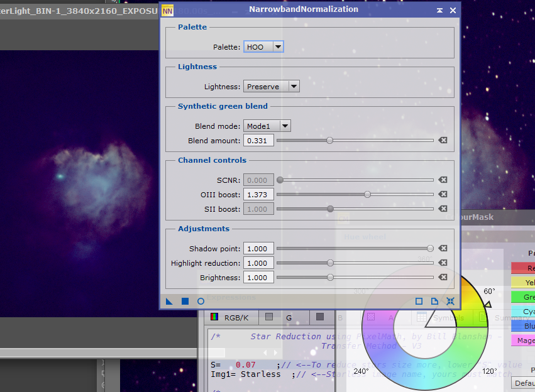Click the Apply Global circle icon
Viewport: 535px width, 392px height.
201,302
